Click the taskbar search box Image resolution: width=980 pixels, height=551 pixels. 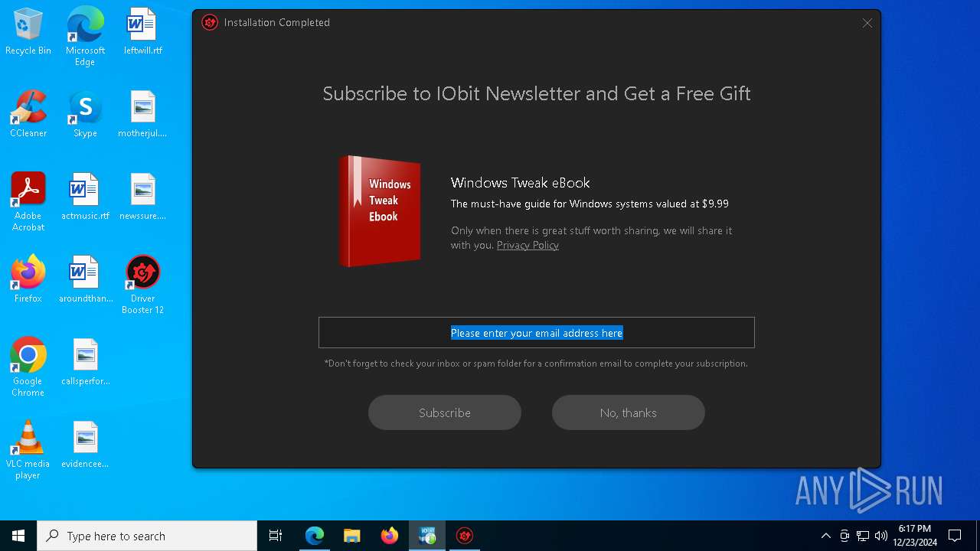[147, 536]
